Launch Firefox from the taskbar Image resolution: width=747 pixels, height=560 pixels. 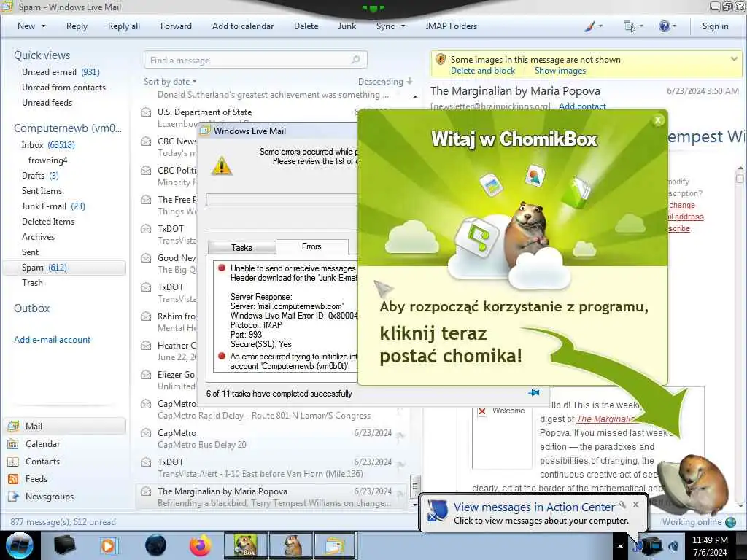point(201,545)
